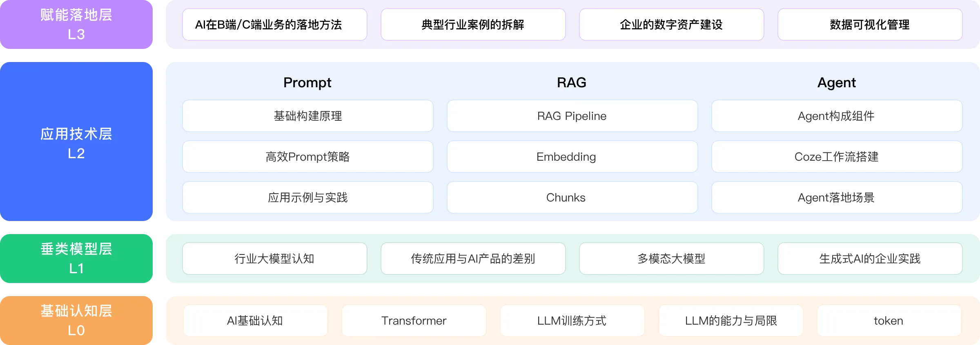Viewport: 980px width, 345px height.
Task: Click the AI在B端/C端业务的落地方法 card
Action: [x=274, y=25]
